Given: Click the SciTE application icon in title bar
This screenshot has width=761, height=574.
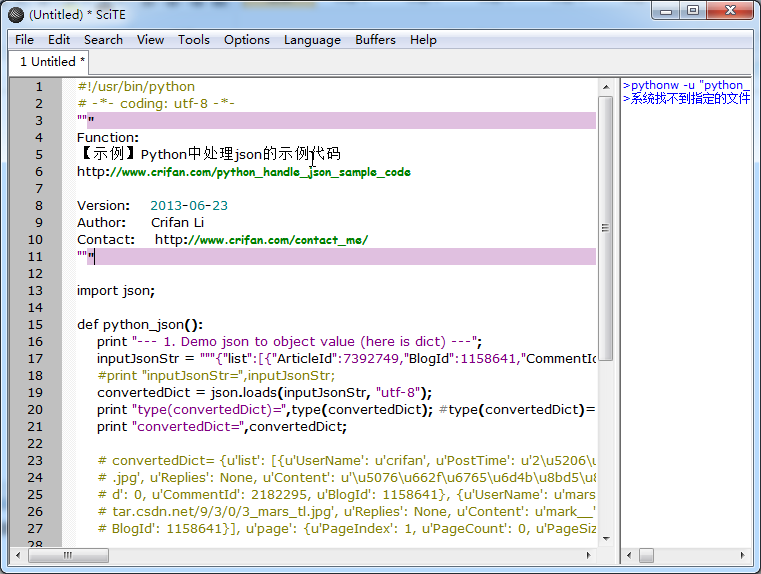Looking at the screenshot, I should coord(16,13).
